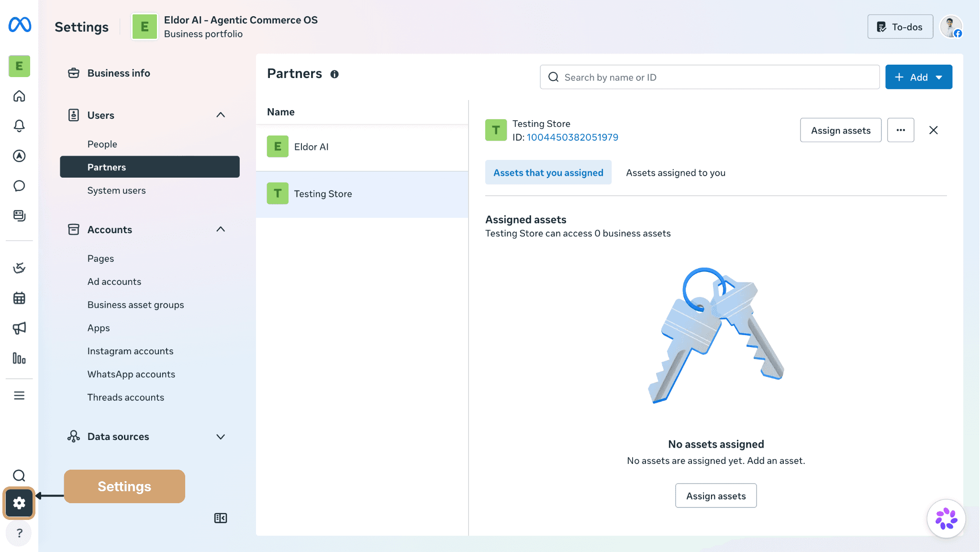
Task: Click the Partners info icon
Action: (334, 74)
